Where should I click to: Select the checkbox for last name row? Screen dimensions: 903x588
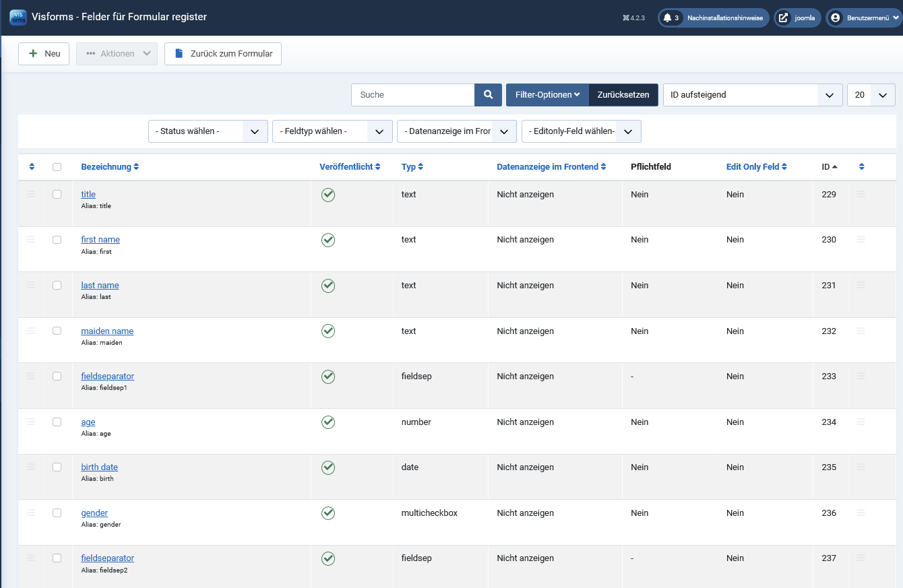(x=57, y=286)
